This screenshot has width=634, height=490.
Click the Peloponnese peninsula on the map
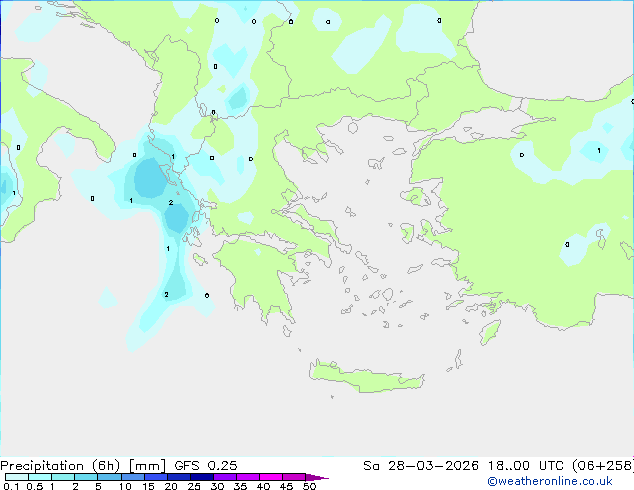pyautogui.click(x=263, y=275)
